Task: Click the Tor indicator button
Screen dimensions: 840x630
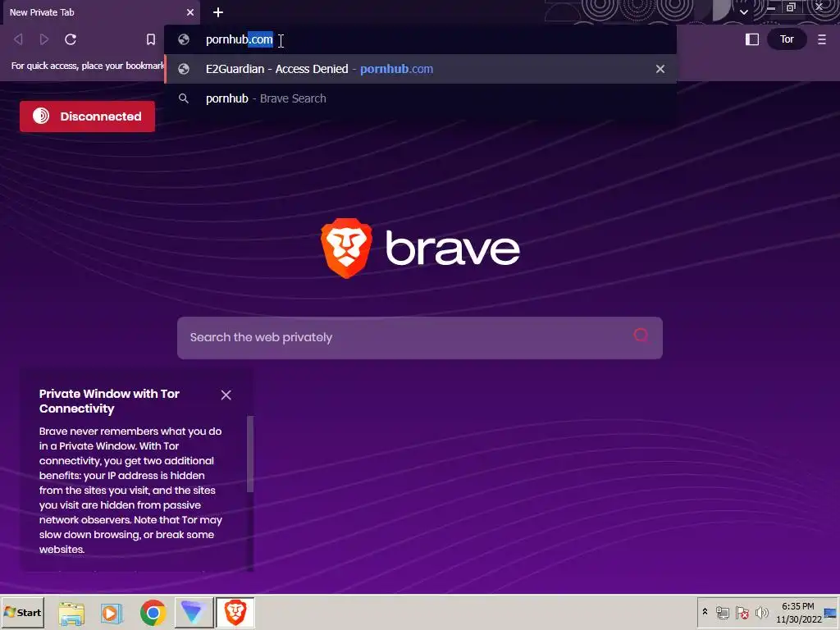Action: pyautogui.click(x=787, y=39)
